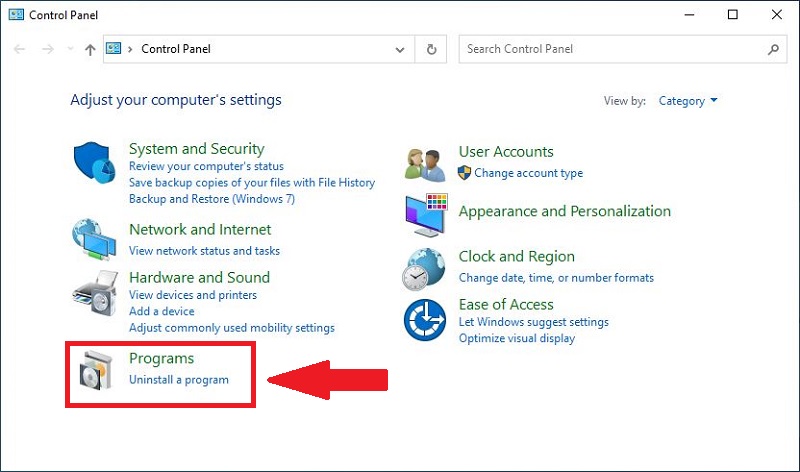Select View devices and printers link
Viewport: 800px width, 472px height.
click(193, 295)
